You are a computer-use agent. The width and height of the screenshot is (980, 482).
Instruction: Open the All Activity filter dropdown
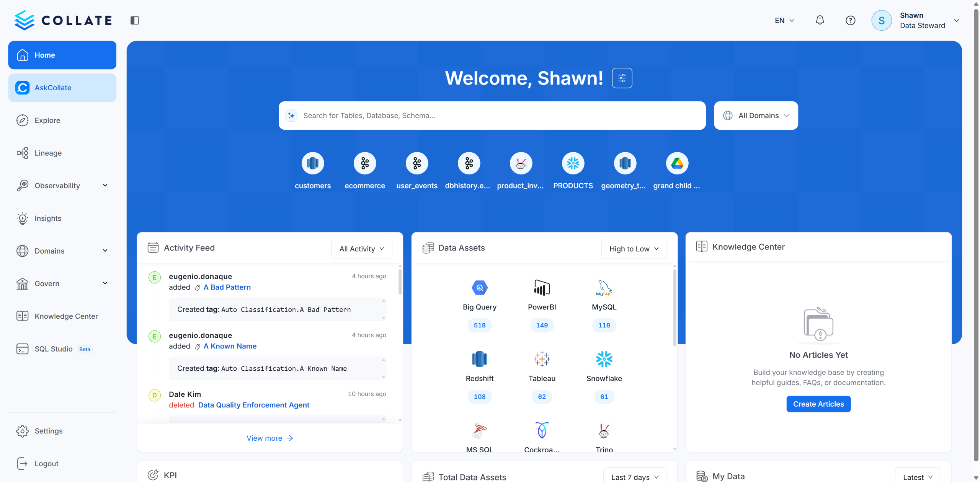[361, 249]
